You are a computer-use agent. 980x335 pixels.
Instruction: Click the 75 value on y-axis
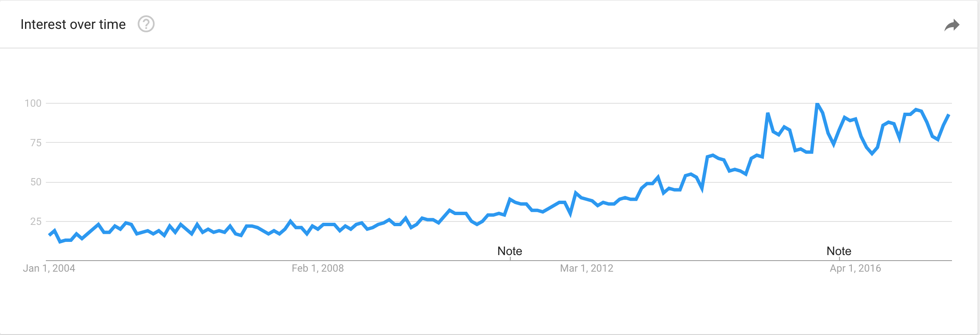(36, 143)
